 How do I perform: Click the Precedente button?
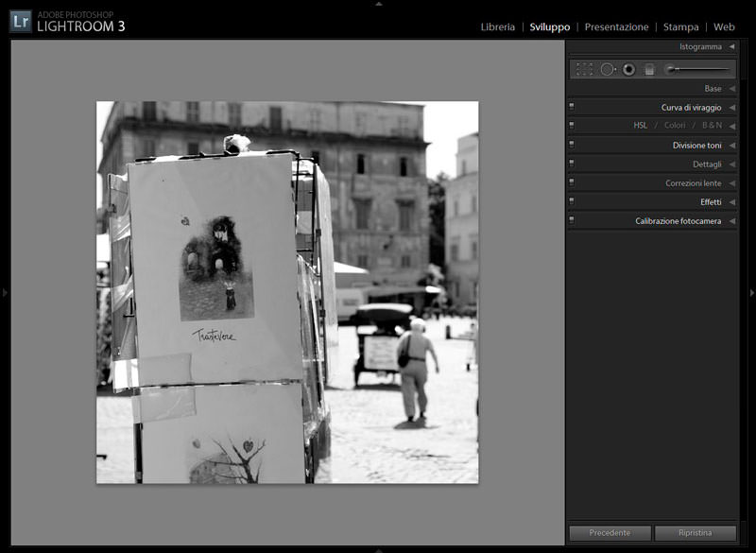610,533
